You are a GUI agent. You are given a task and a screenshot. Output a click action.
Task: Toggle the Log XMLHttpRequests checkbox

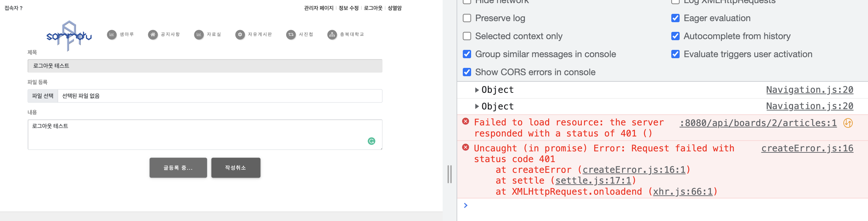pos(675,1)
